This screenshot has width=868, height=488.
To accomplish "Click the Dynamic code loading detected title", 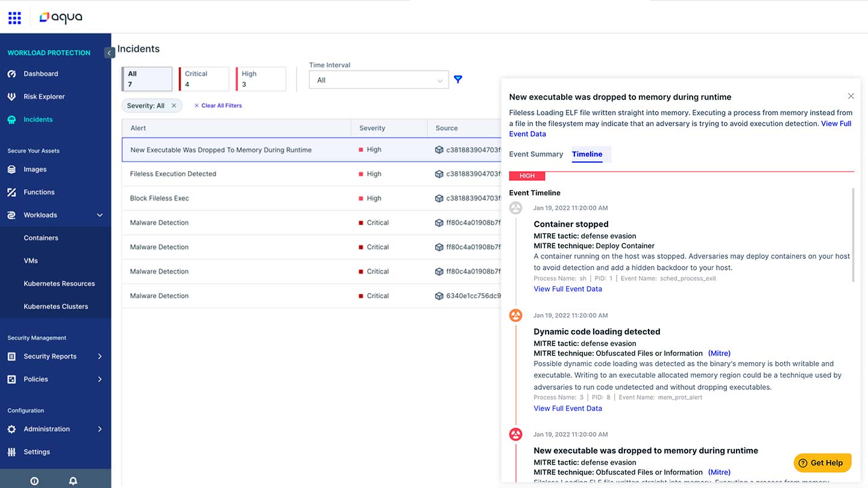I will 597,332.
